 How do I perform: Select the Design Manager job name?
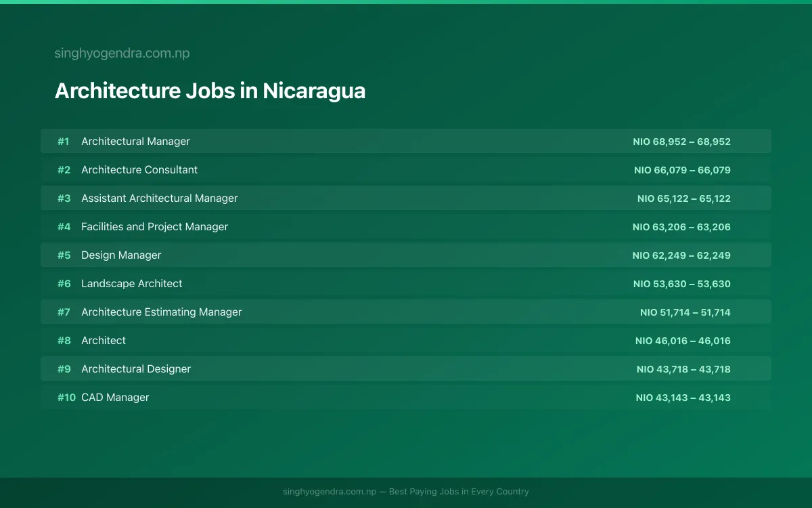pyautogui.click(x=121, y=255)
